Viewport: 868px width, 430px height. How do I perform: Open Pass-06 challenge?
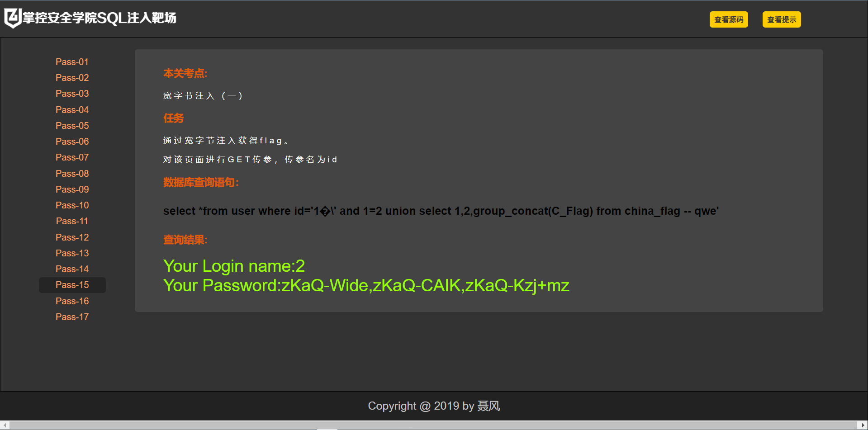pyautogui.click(x=72, y=142)
